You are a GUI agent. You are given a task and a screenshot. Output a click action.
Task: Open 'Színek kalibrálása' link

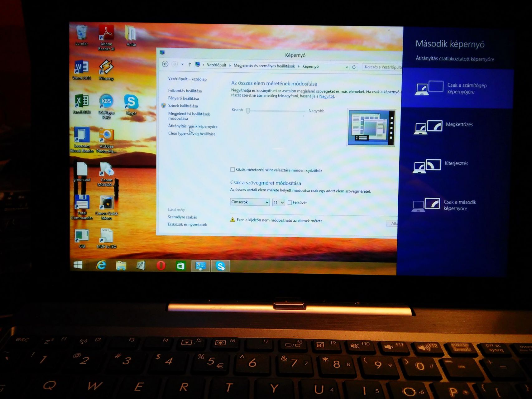[x=183, y=106]
